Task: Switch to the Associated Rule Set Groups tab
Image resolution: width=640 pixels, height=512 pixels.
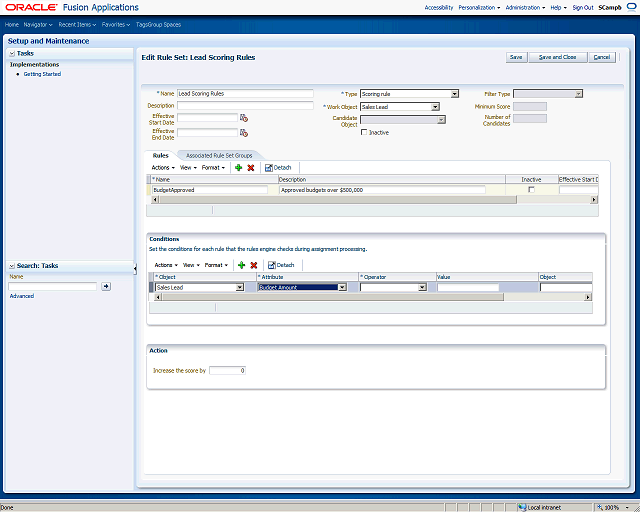Action: [x=219, y=156]
